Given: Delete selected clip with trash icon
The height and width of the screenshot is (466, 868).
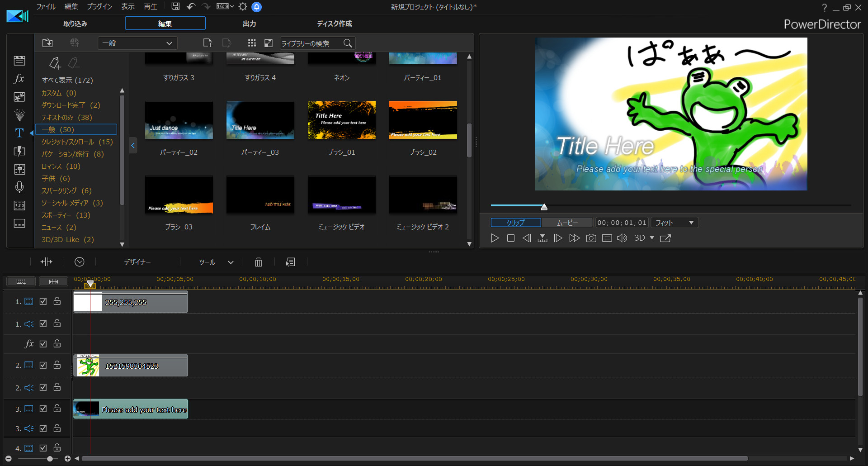Looking at the screenshot, I should pos(259,262).
